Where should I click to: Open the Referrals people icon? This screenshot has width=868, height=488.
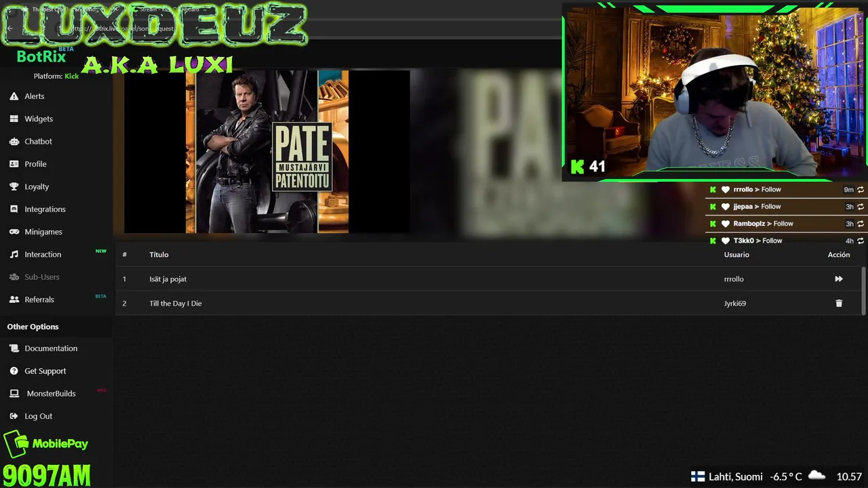pyautogui.click(x=14, y=300)
